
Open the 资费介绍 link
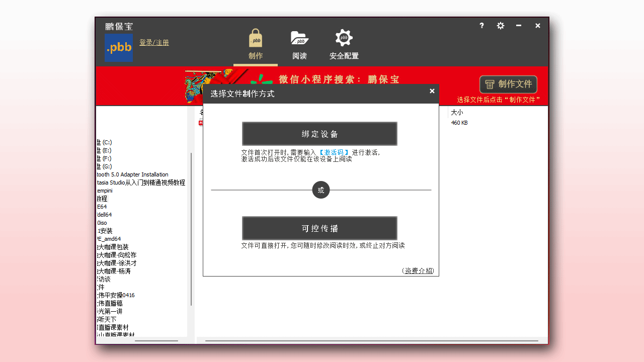click(418, 270)
